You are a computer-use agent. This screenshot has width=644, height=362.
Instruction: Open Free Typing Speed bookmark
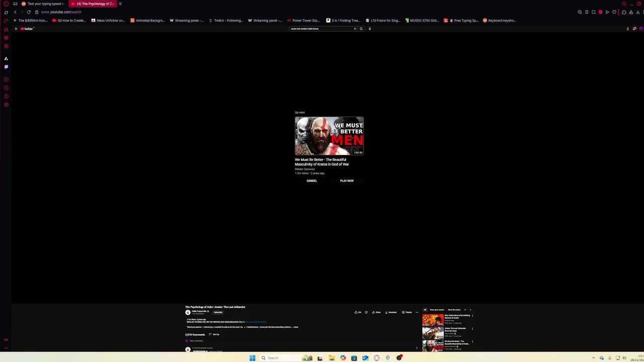[461, 21]
